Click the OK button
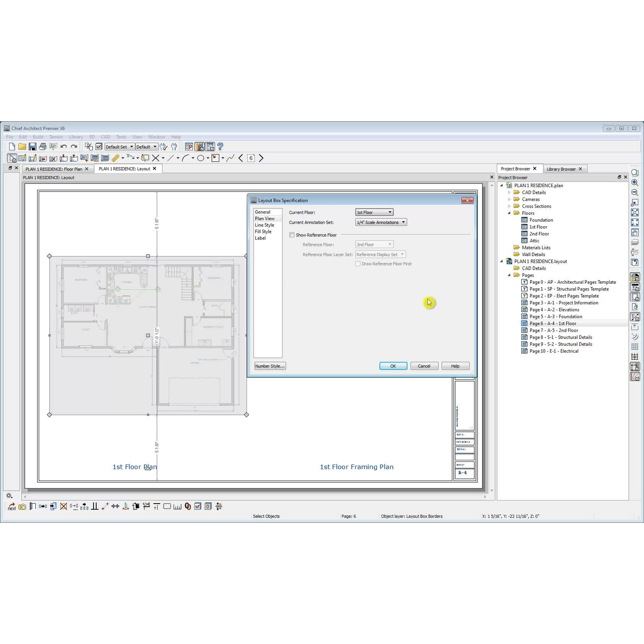The width and height of the screenshot is (644, 644). coord(393,366)
